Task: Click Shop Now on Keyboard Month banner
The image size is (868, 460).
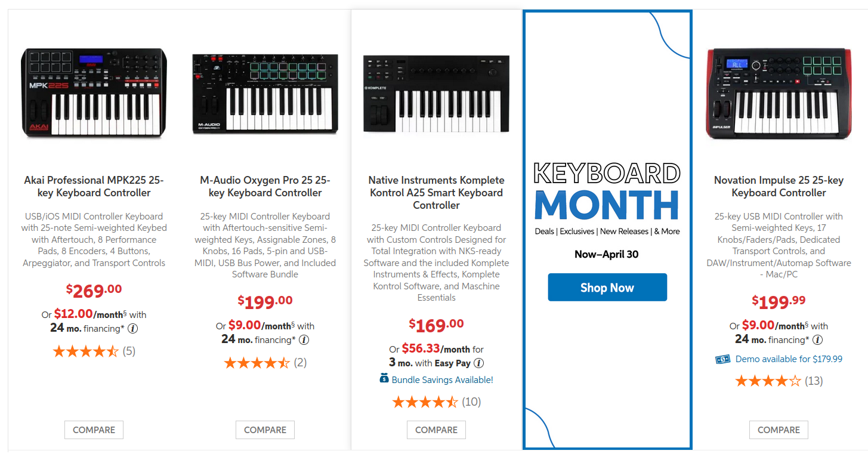Action: click(607, 288)
